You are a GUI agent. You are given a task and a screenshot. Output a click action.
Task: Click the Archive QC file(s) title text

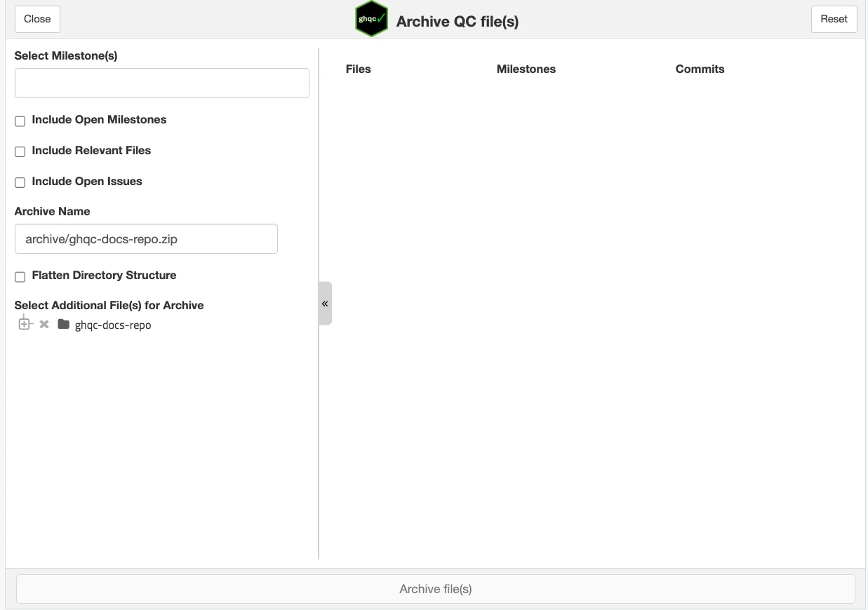(x=458, y=22)
